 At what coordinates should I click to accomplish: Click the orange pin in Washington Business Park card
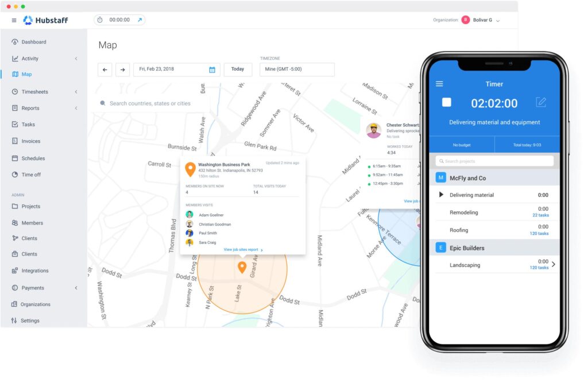pyautogui.click(x=191, y=169)
